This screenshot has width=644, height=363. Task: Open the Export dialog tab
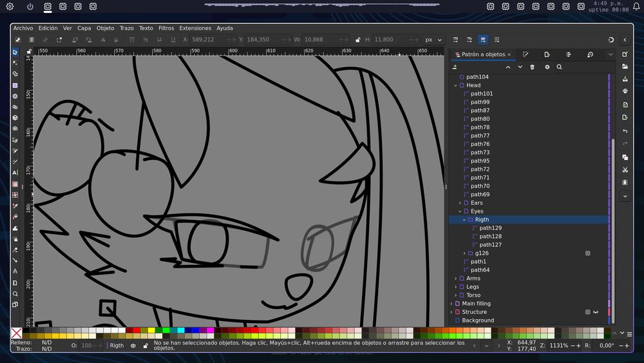click(x=547, y=54)
